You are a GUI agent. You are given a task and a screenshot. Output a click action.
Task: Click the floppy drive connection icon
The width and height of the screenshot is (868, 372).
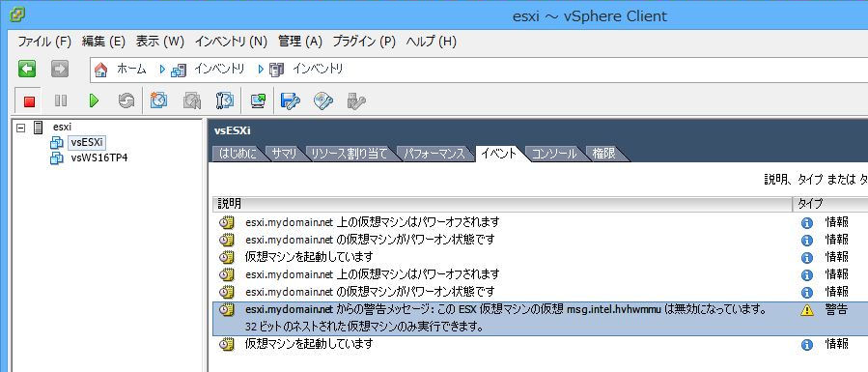pos(290,100)
